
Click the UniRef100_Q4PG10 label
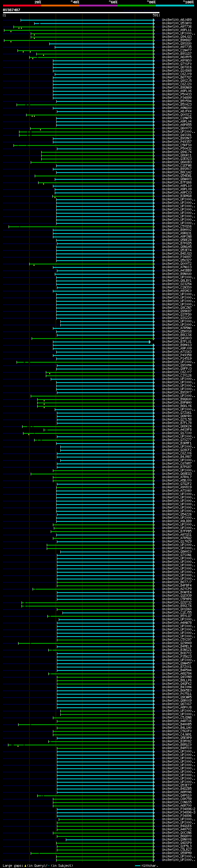(177, 796)
